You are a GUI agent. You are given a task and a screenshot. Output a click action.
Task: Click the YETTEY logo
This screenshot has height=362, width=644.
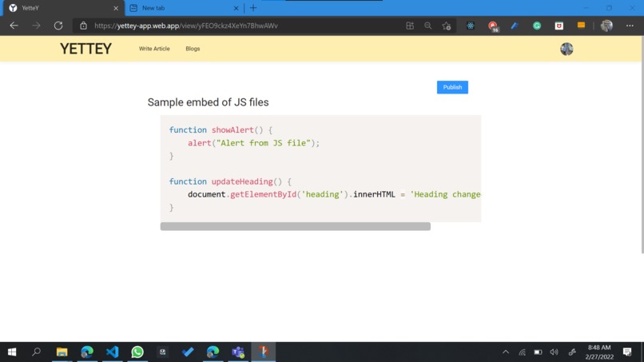85,49
